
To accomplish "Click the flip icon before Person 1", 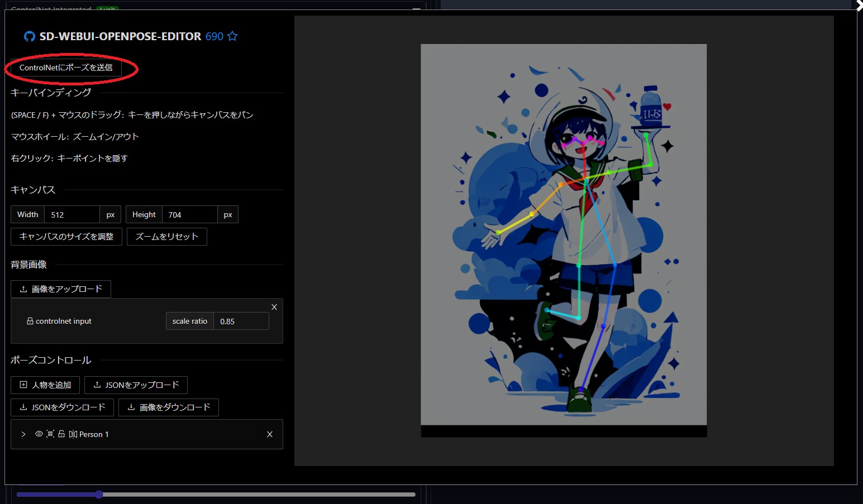I will (73, 434).
